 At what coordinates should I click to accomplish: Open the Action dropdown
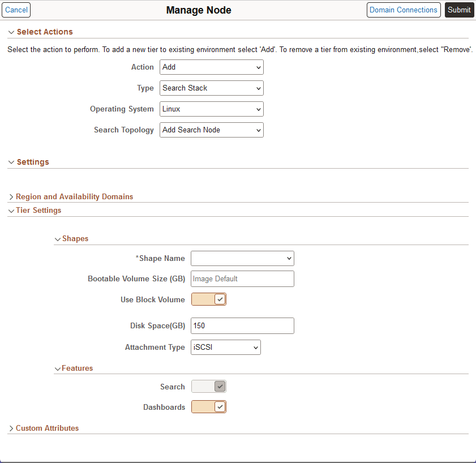(211, 67)
